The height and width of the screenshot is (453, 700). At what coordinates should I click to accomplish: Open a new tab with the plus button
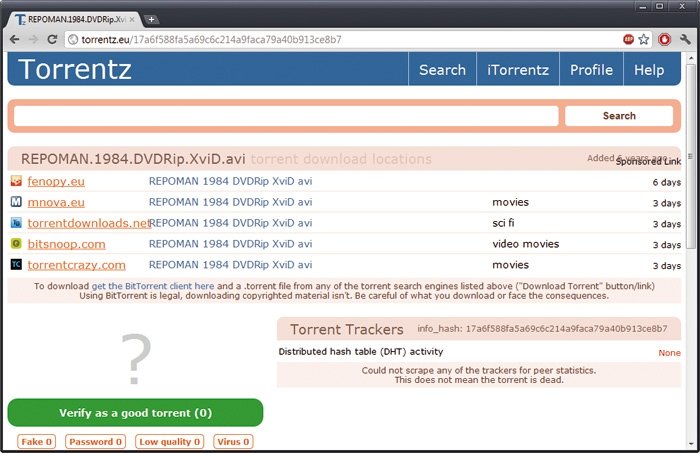coord(151,19)
